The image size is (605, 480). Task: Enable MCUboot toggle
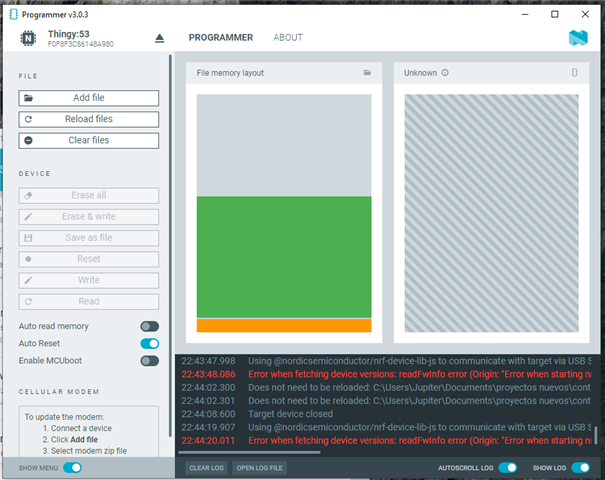149,361
